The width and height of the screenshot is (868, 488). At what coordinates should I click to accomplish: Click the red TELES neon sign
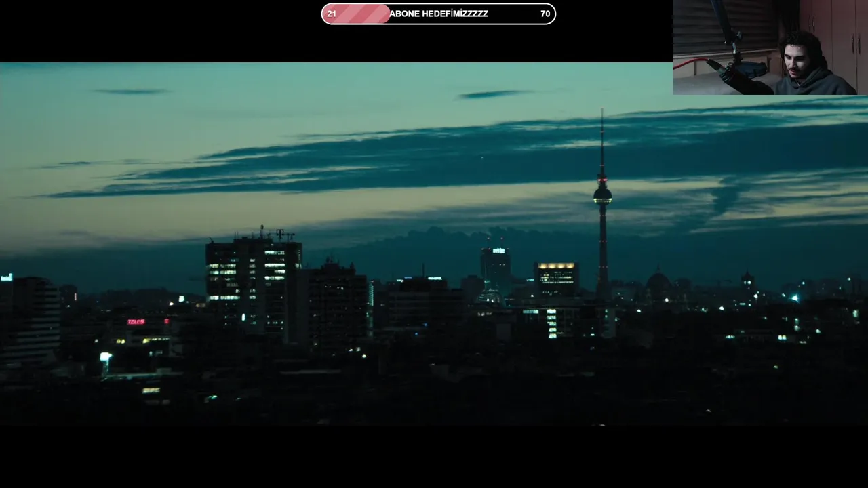(136, 322)
